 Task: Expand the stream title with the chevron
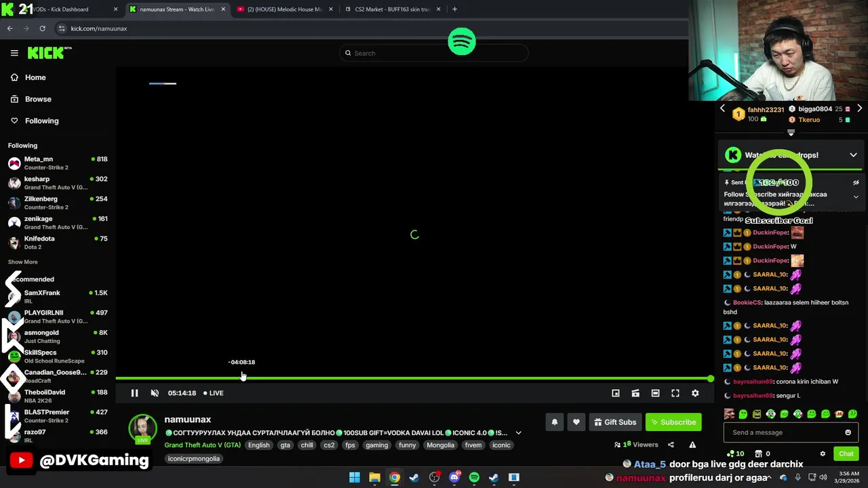519,433
